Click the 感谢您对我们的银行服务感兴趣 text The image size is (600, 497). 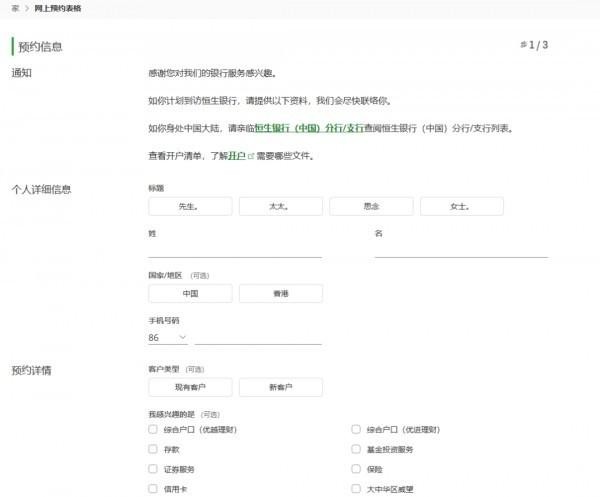[212, 73]
